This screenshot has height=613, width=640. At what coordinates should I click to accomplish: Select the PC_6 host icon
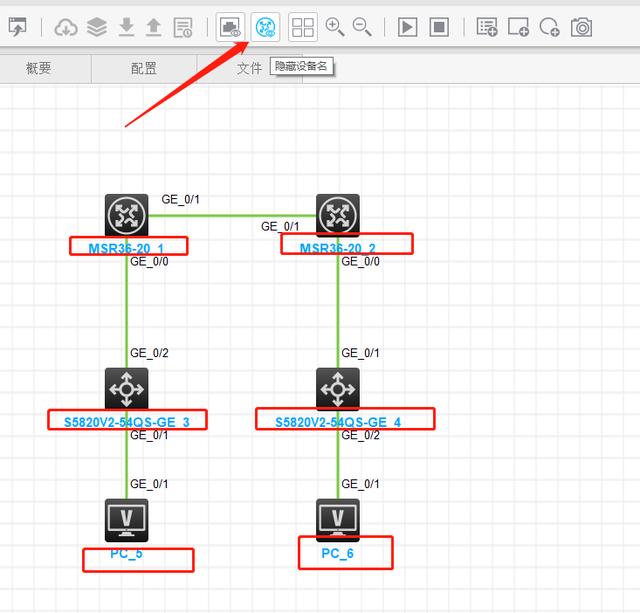[338, 520]
